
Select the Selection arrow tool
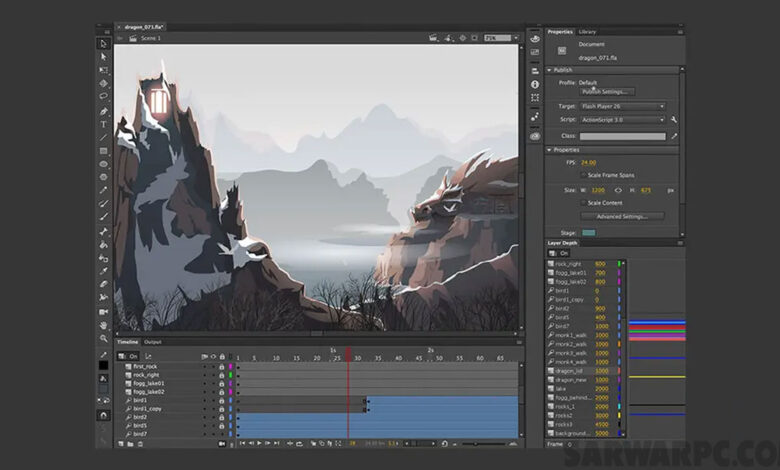pos(103,44)
